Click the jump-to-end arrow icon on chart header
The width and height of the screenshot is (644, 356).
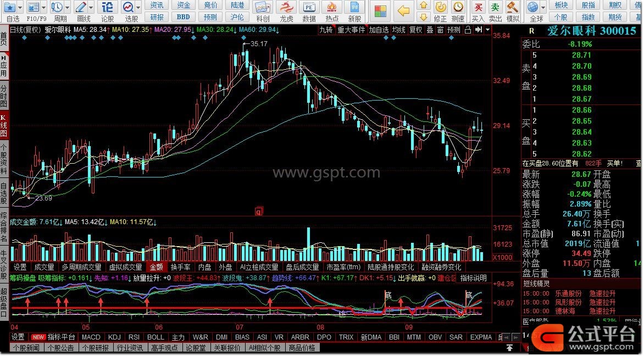pos(478,30)
